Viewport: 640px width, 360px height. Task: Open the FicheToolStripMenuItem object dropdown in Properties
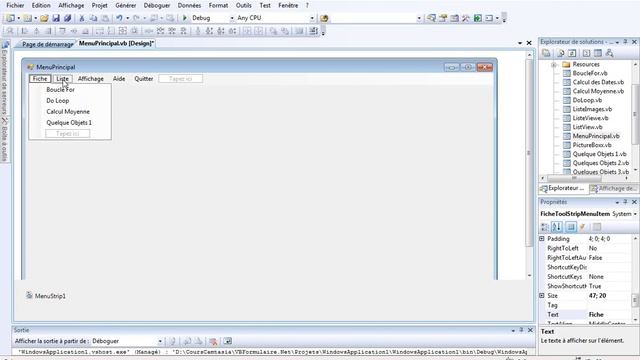tap(635, 214)
